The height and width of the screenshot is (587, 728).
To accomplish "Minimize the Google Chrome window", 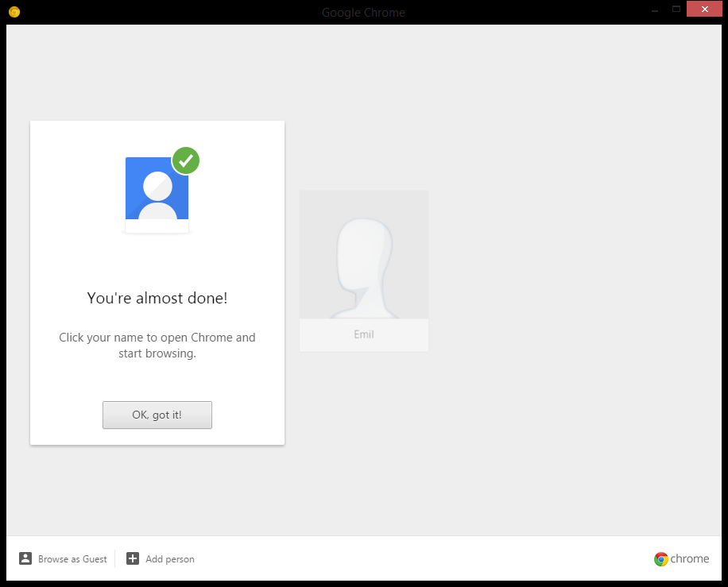I will click(x=655, y=10).
